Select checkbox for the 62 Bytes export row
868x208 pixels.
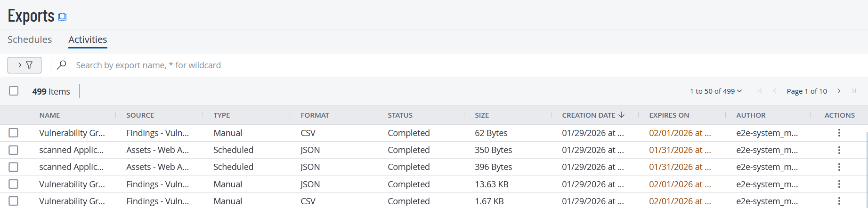coord(14,133)
